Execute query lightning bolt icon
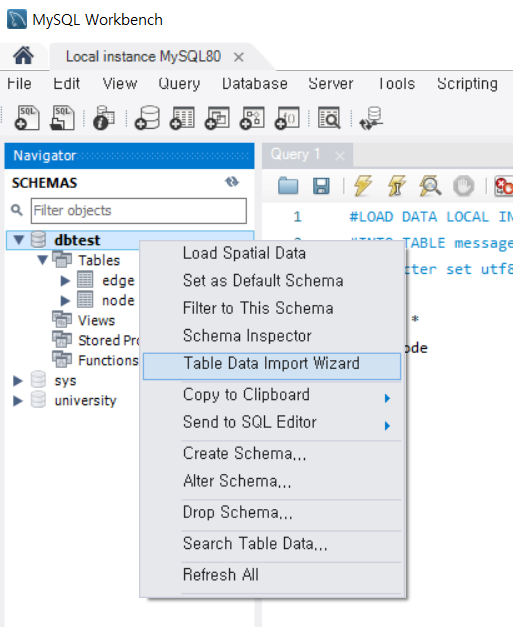Image resolution: width=513 pixels, height=627 pixels. pos(363,186)
